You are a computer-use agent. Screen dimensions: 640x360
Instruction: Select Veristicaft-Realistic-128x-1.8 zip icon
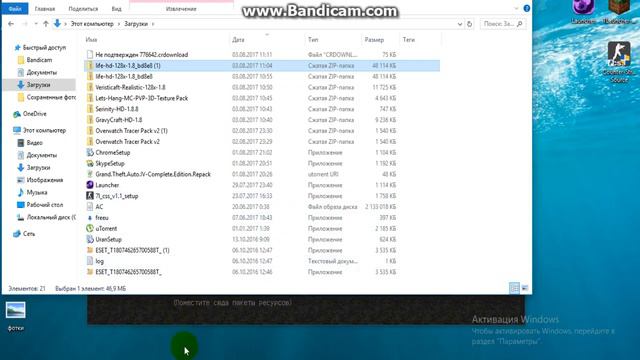90,87
